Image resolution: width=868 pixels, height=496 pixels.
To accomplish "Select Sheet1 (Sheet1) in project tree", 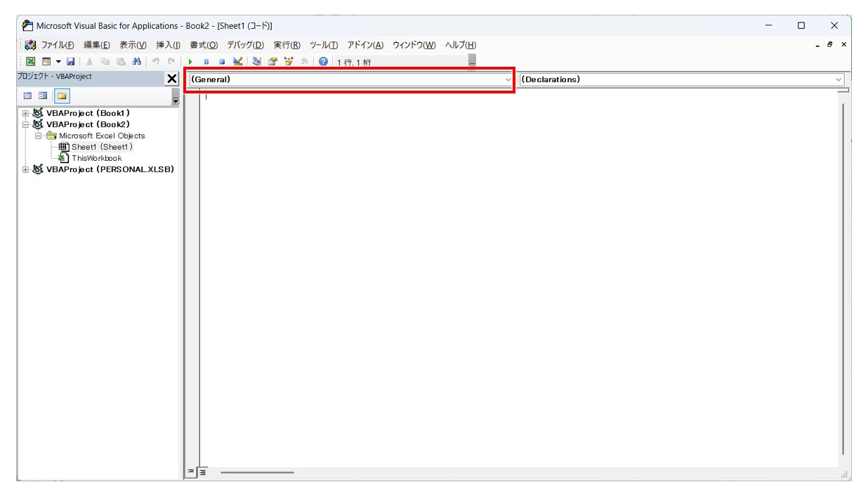I will click(x=102, y=147).
